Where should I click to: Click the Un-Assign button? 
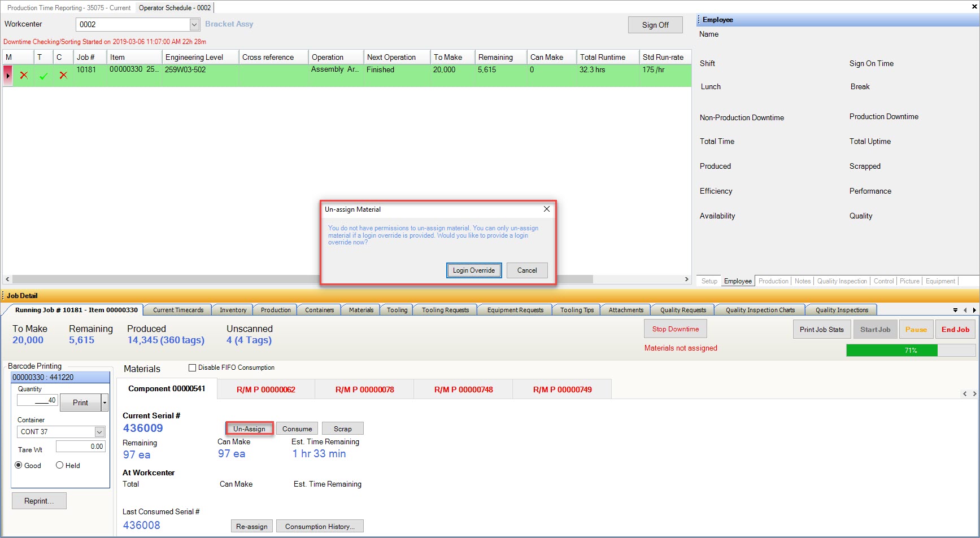click(249, 428)
